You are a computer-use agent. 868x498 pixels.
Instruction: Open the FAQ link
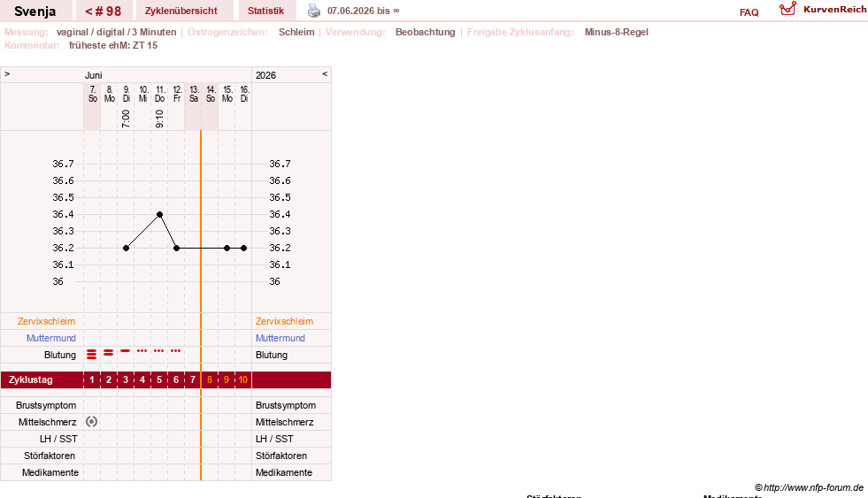(749, 12)
